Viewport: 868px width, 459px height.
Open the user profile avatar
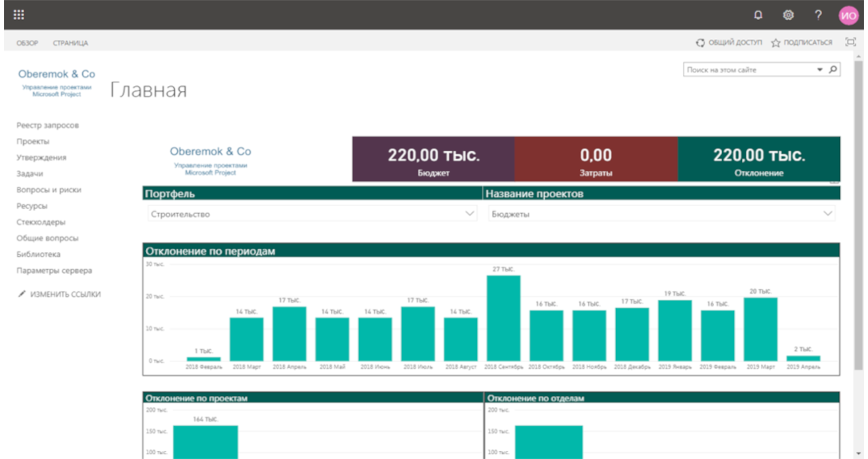coord(848,15)
